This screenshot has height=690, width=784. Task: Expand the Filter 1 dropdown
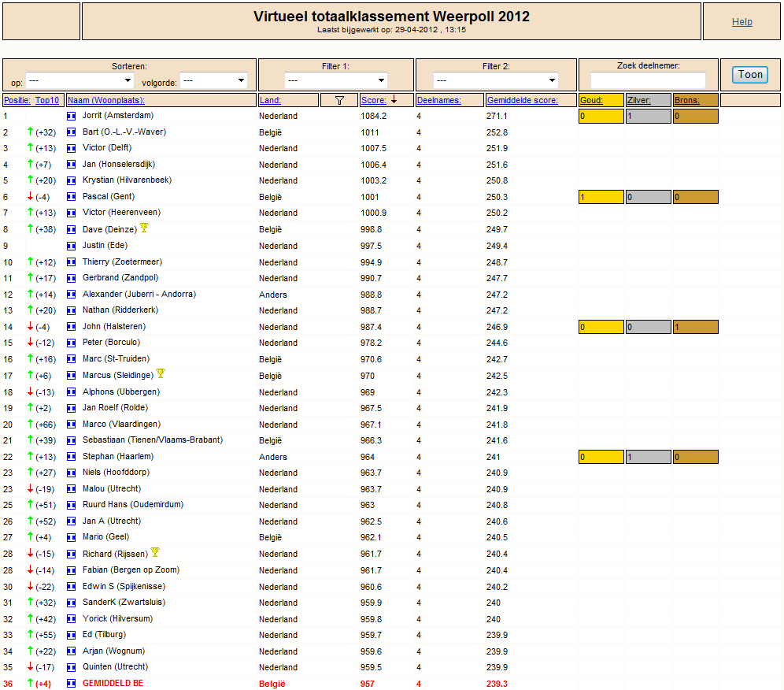pyautogui.click(x=336, y=80)
